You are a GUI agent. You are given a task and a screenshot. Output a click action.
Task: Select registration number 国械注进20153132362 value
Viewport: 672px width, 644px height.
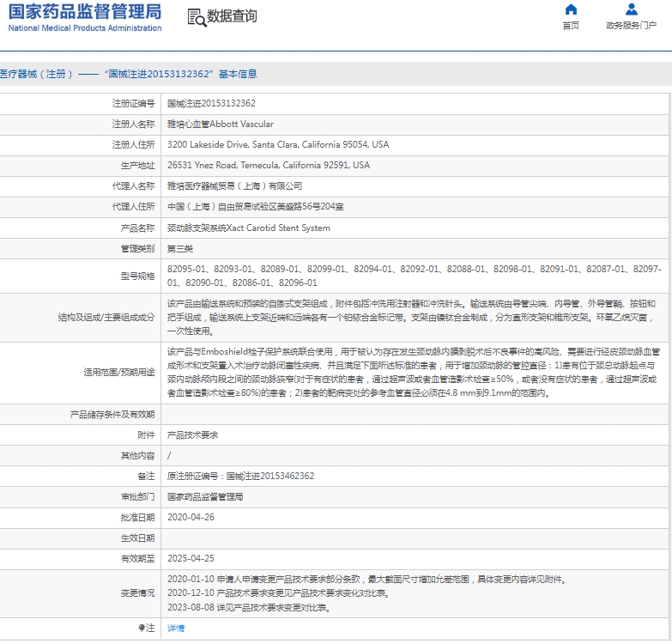tap(211, 103)
